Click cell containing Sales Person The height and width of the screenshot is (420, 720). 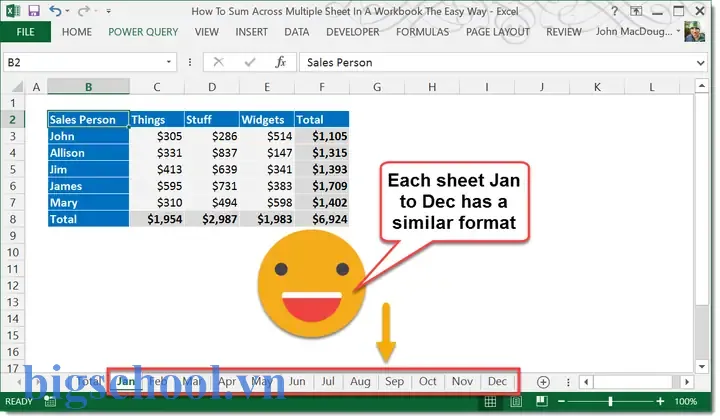pyautogui.click(x=88, y=119)
